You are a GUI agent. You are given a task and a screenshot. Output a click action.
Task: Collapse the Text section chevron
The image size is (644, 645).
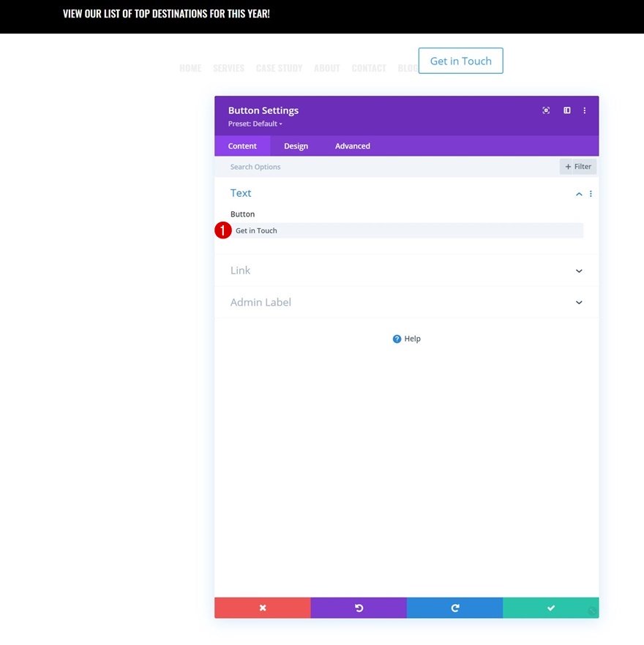coord(579,195)
